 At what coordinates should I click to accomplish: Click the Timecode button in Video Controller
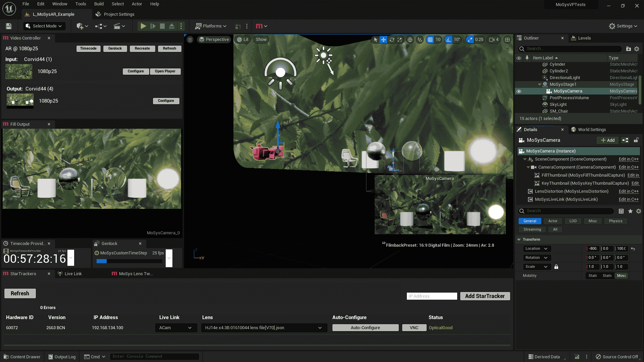click(89, 49)
